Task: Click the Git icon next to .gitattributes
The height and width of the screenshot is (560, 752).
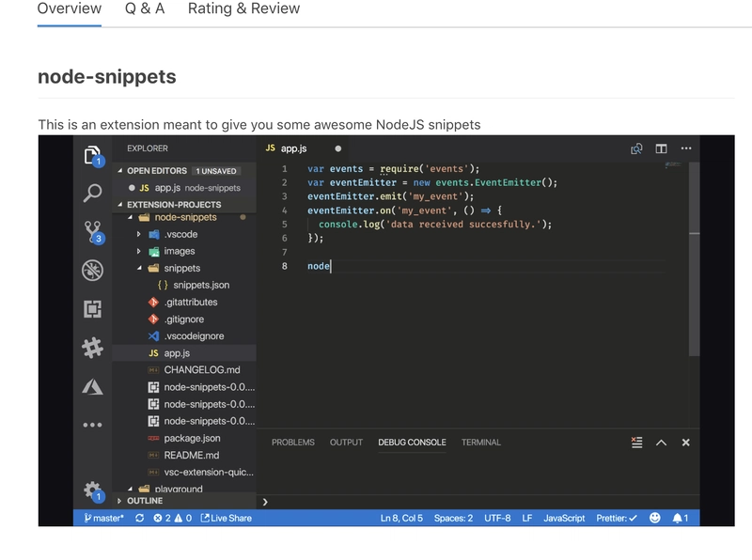Action: pos(153,302)
